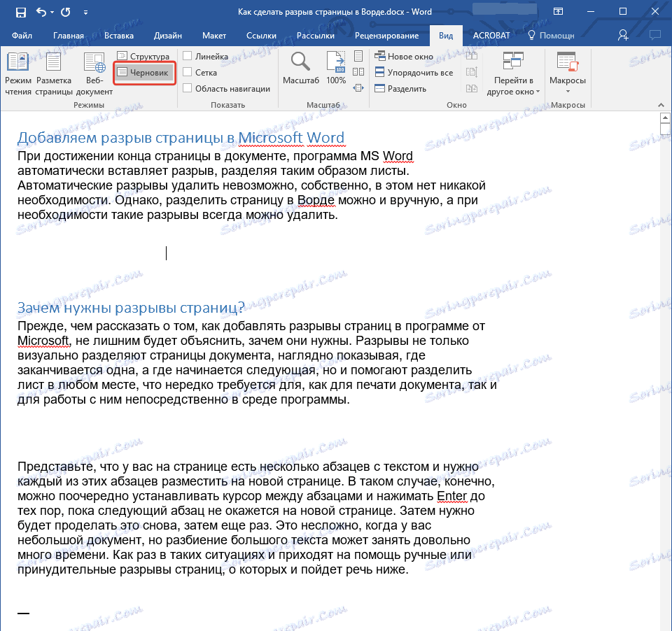The image size is (672, 631).
Task: Check Область навигации option
Action: tap(188, 88)
